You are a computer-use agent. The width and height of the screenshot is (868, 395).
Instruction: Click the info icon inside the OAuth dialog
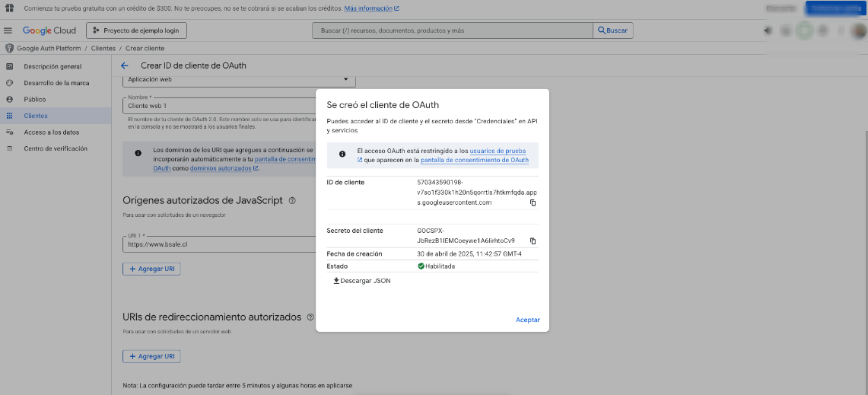click(342, 154)
